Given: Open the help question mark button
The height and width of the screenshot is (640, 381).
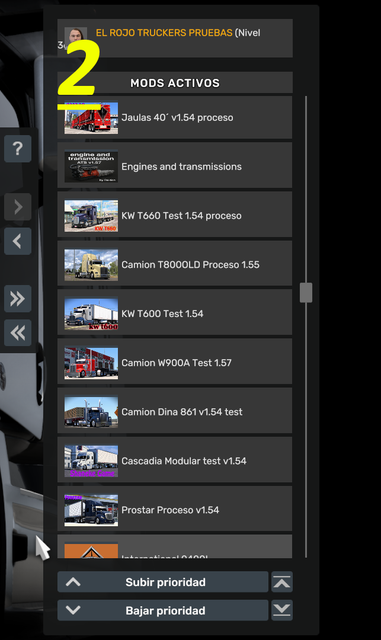Looking at the screenshot, I should tap(18, 149).
